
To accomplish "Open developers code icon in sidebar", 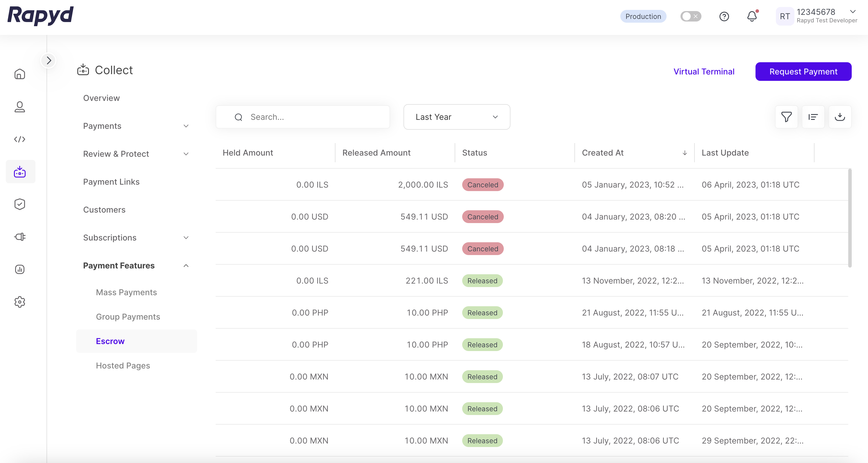I will (19, 139).
